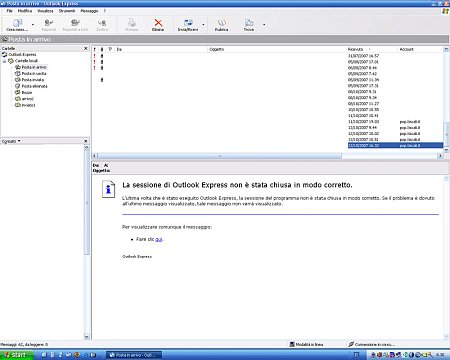Click the Crea messaggio toolbar button
The width and height of the screenshot is (450, 360).
tap(17, 25)
